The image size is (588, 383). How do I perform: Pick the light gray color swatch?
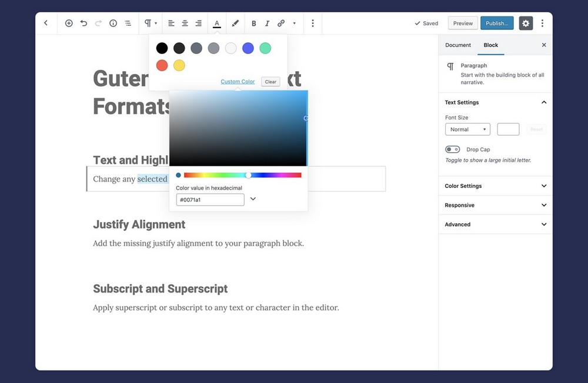click(x=213, y=48)
